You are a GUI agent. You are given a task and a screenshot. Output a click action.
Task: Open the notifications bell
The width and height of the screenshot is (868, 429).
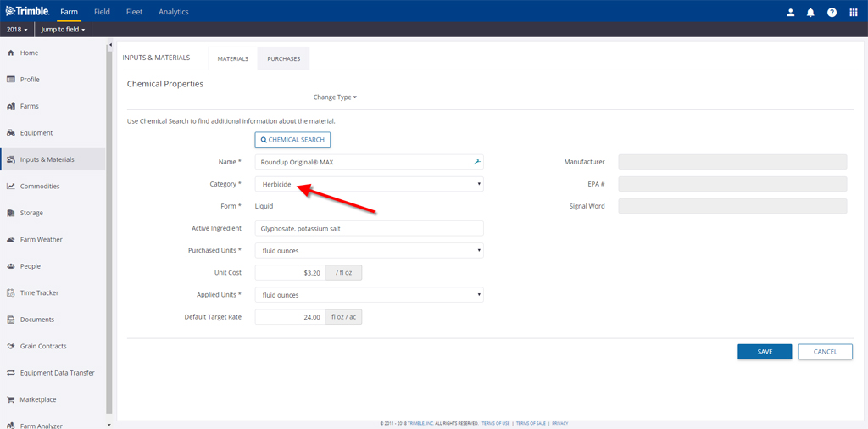click(x=810, y=12)
